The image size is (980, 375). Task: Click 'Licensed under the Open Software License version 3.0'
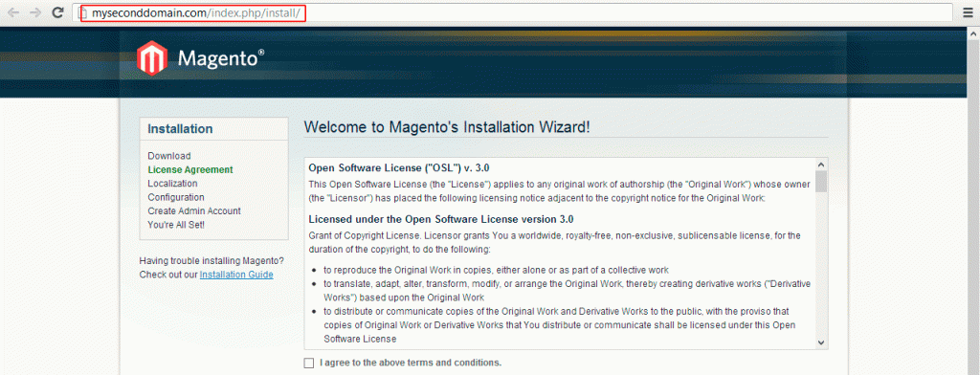click(441, 219)
